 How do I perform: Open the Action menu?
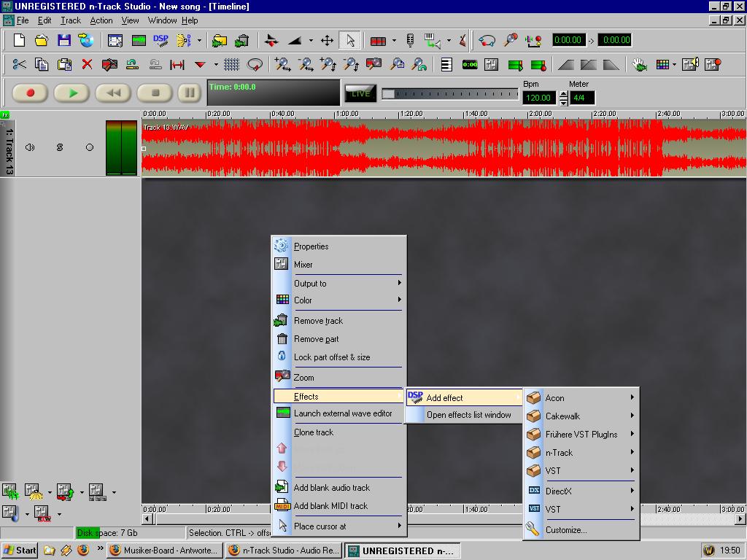[x=101, y=20]
